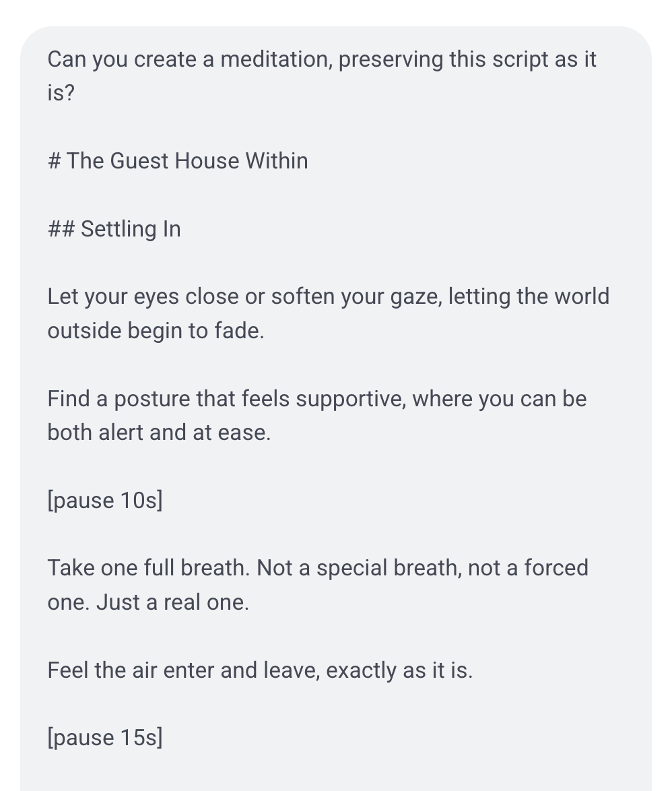Click the text "outside begin to fade."

[156, 331]
